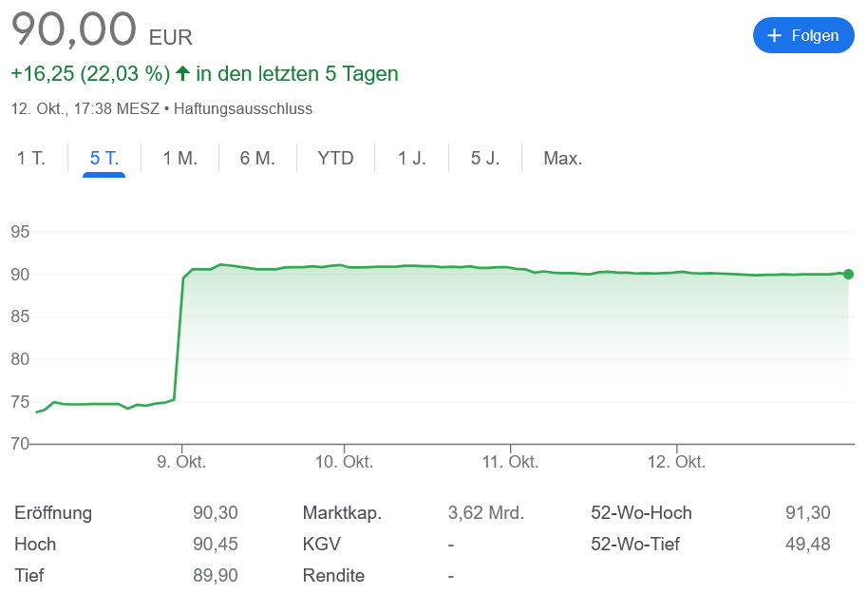Click the 12. Okt. date marker

point(677,462)
